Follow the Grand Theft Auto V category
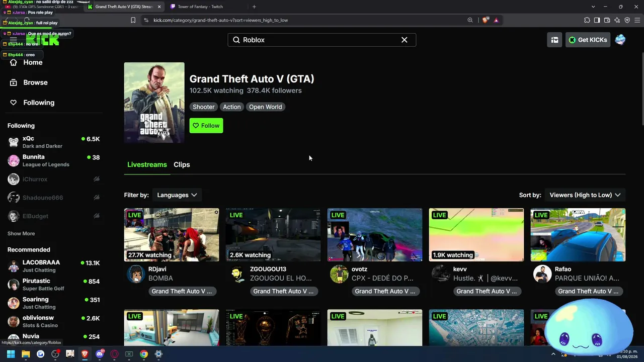The height and width of the screenshot is (362, 644). click(x=206, y=126)
